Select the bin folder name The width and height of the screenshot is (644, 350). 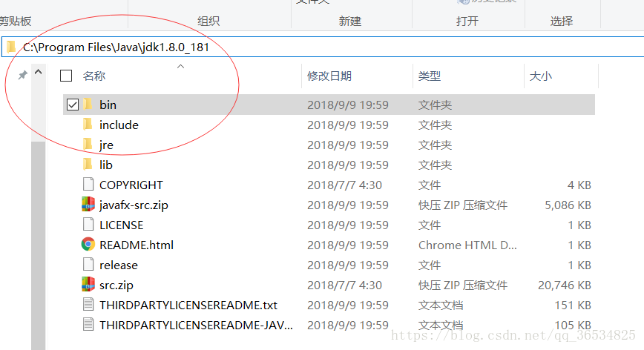108,105
